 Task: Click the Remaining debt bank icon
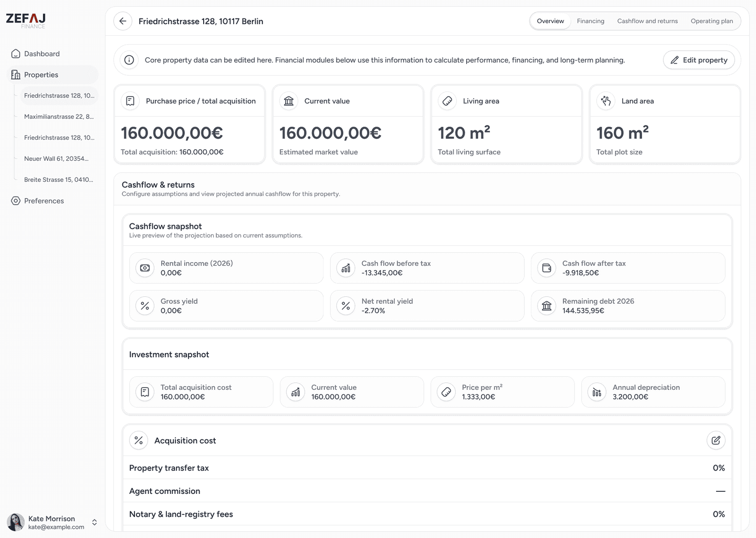click(x=547, y=306)
